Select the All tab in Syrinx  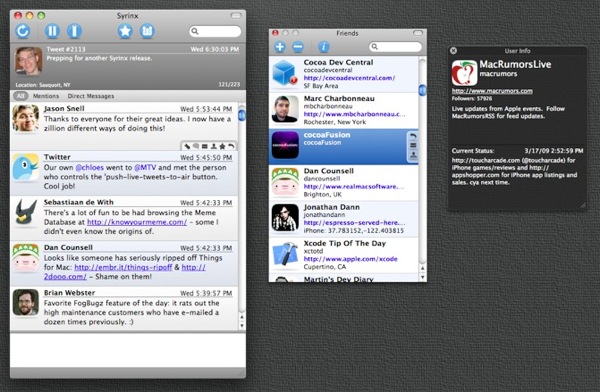tap(21, 96)
